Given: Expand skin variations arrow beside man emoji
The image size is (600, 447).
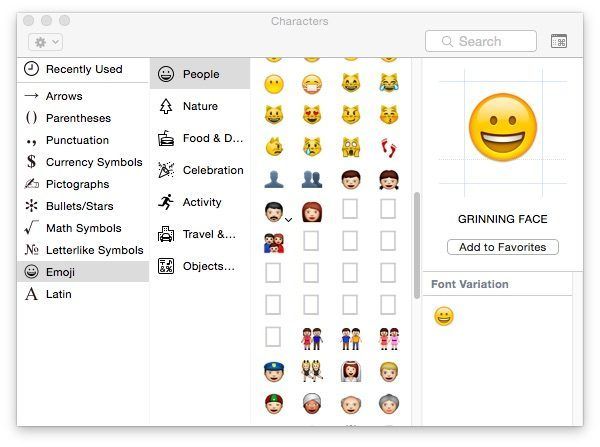Looking at the screenshot, I should 289,220.
